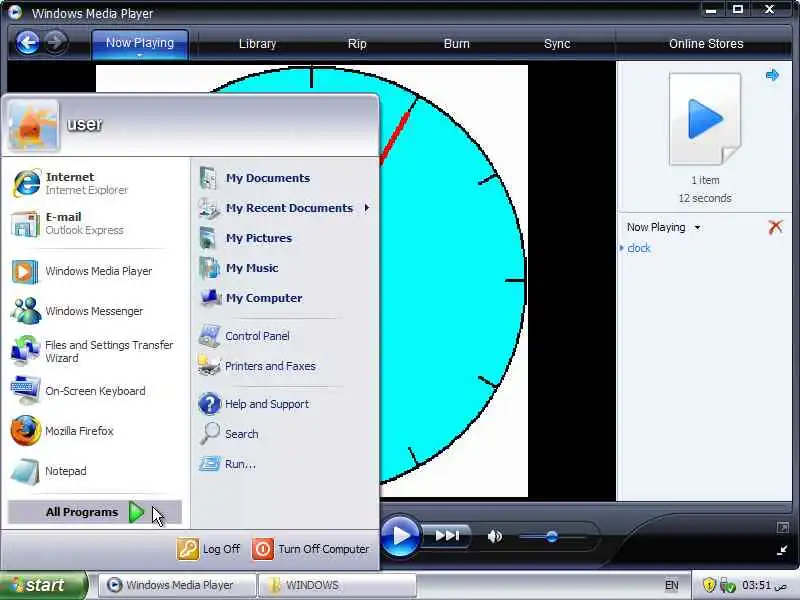Open Control Panel
The width and height of the screenshot is (800, 600).
click(x=285, y=336)
